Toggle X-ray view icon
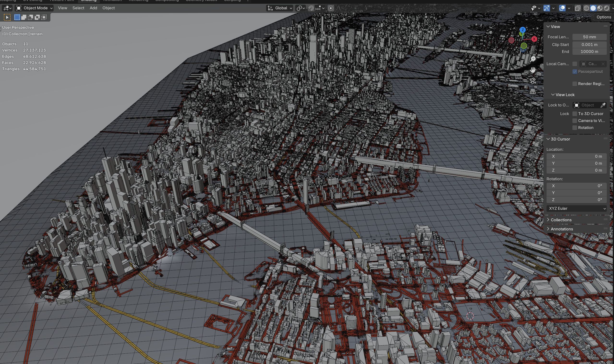Image resolution: width=614 pixels, height=364 pixels. (x=578, y=8)
